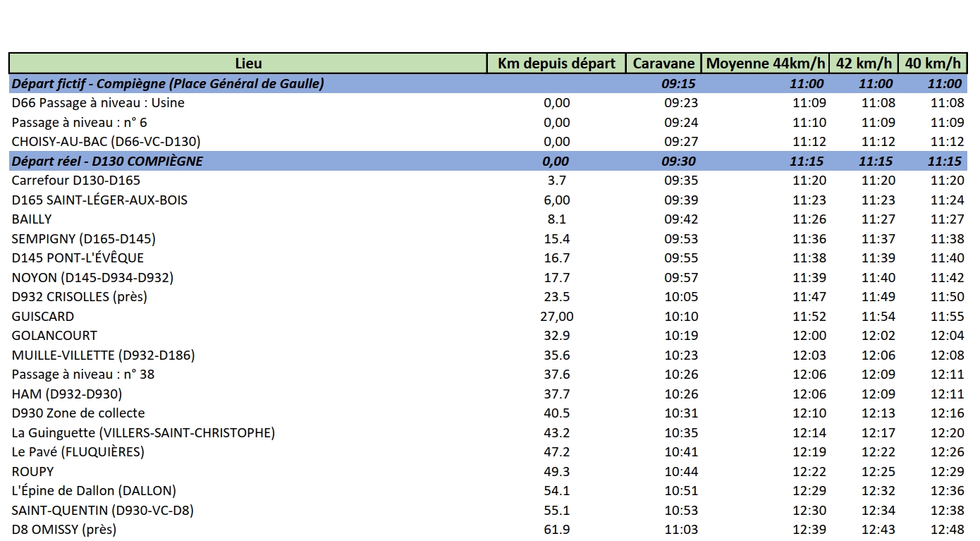The height and width of the screenshot is (541, 980).
Task: Click the GUISCARD place name
Action: 43,316
